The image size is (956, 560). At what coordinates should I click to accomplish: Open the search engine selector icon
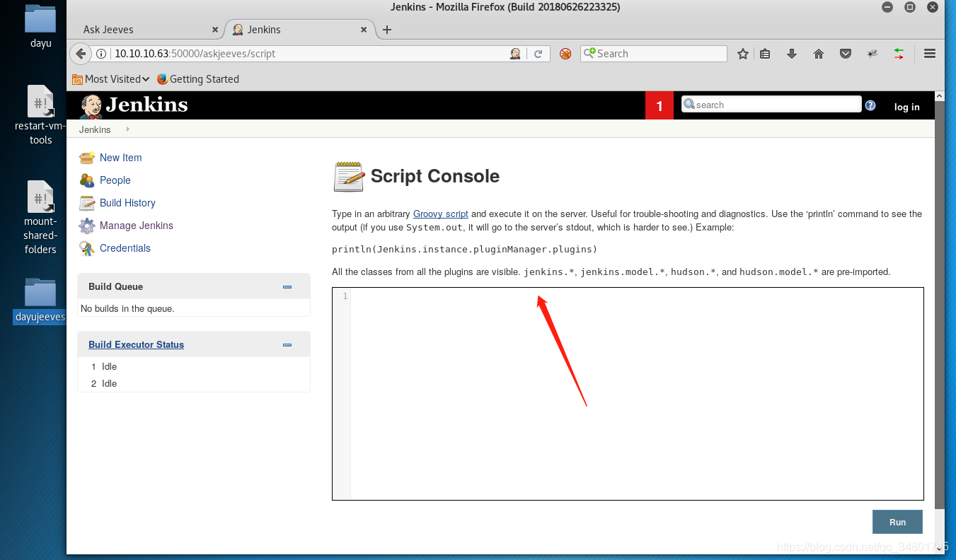589,54
